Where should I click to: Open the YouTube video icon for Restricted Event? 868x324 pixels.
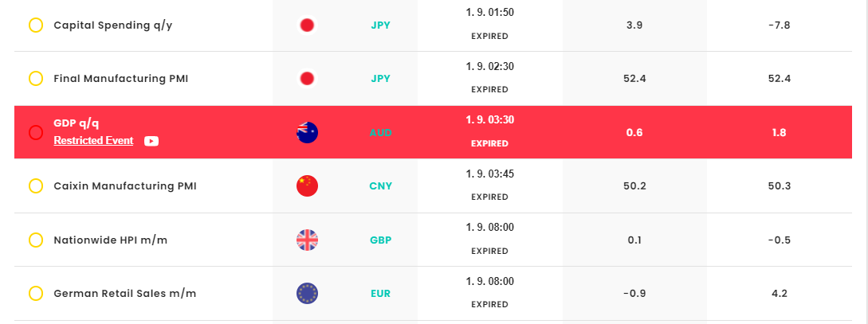(151, 141)
